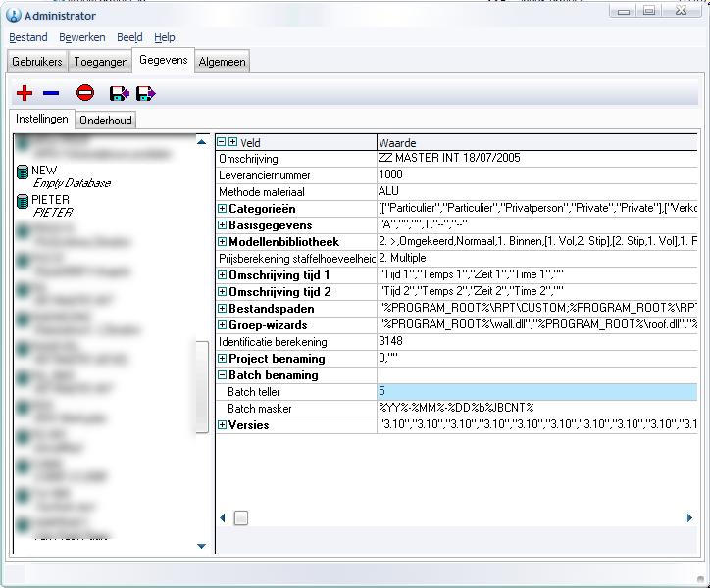Select the Empty Database entry text

(x=72, y=183)
